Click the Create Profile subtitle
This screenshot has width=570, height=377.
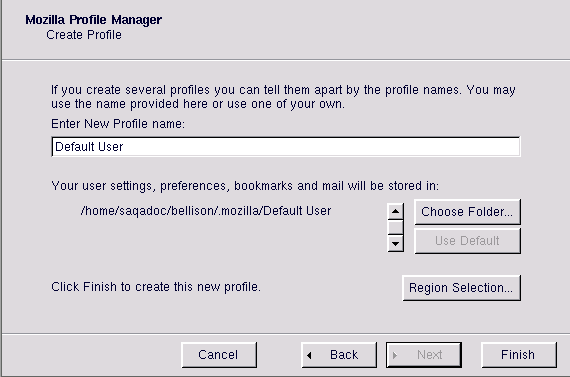(x=84, y=35)
